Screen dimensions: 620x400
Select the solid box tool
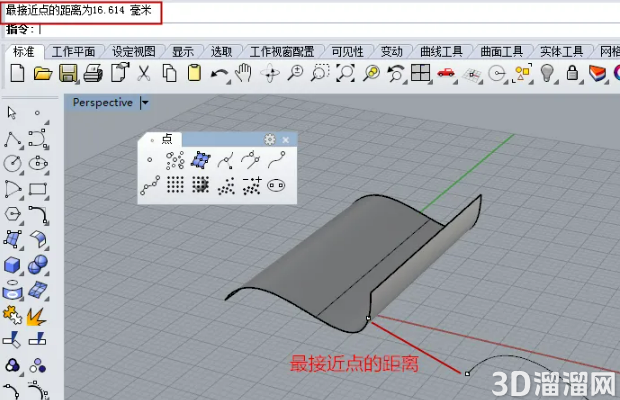click(12, 264)
